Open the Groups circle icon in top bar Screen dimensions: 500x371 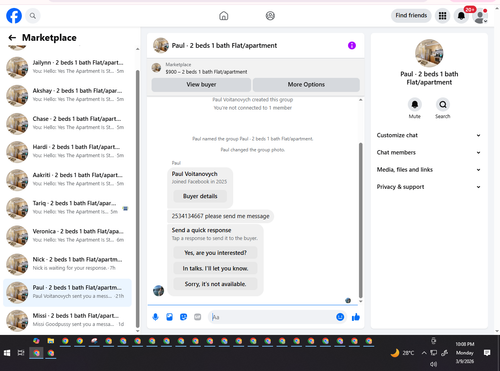point(270,16)
